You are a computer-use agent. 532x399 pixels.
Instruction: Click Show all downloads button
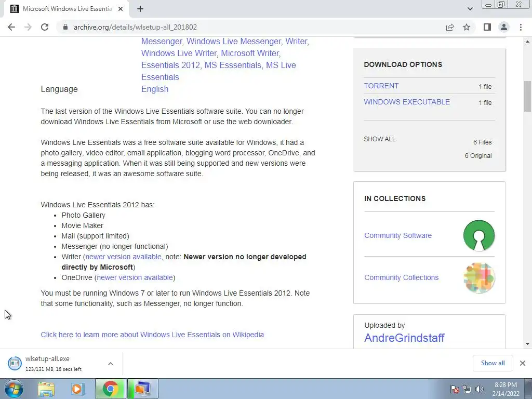point(493,363)
